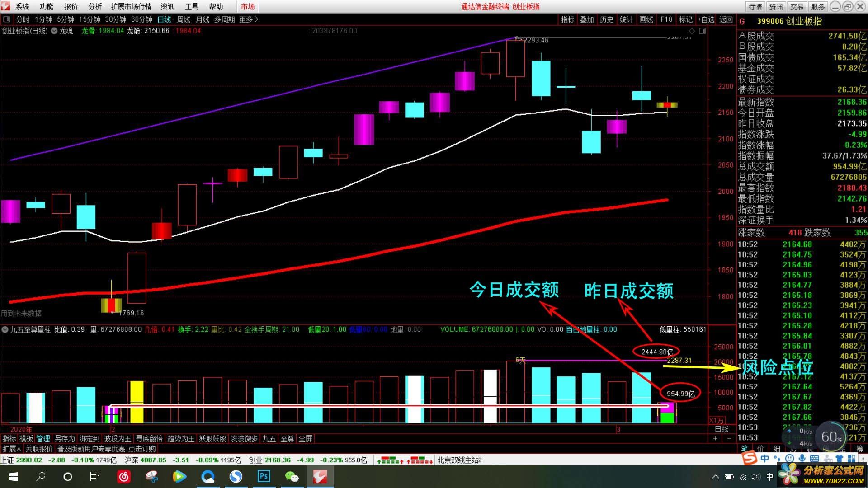Viewport: 868px width, 488px height.
Task: Select the 日线 period
Action: point(164,19)
